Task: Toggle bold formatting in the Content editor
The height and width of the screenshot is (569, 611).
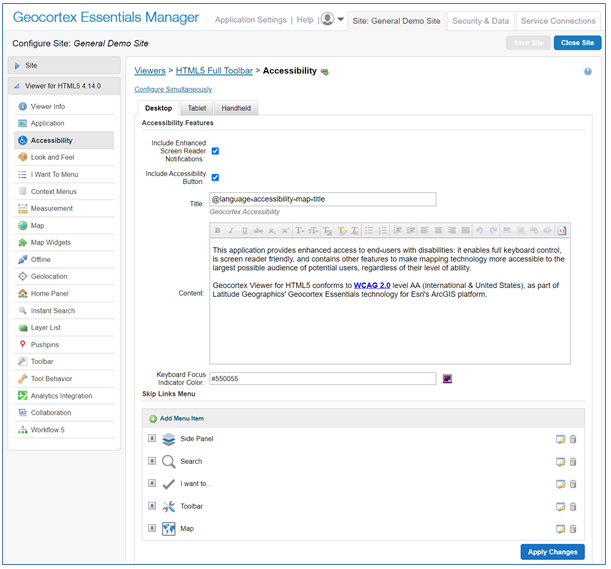Action: (218, 230)
